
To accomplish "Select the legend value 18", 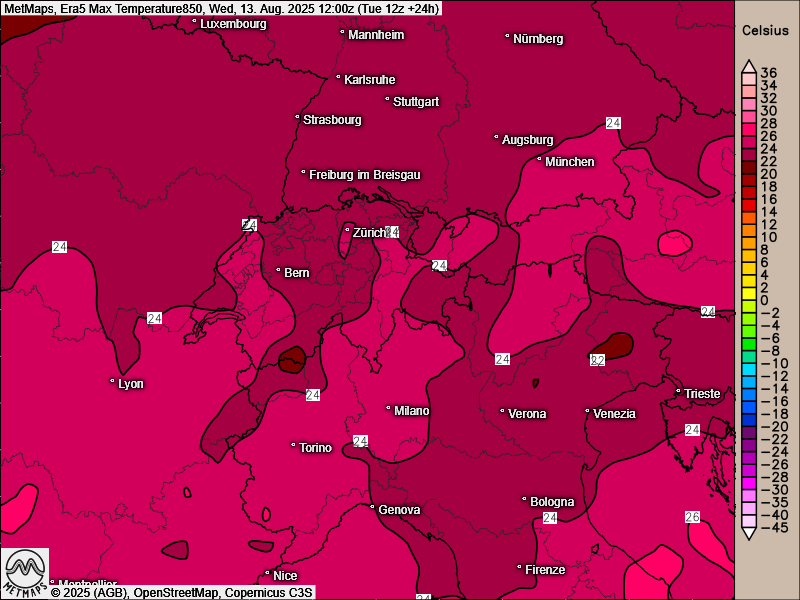I will tap(768, 187).
